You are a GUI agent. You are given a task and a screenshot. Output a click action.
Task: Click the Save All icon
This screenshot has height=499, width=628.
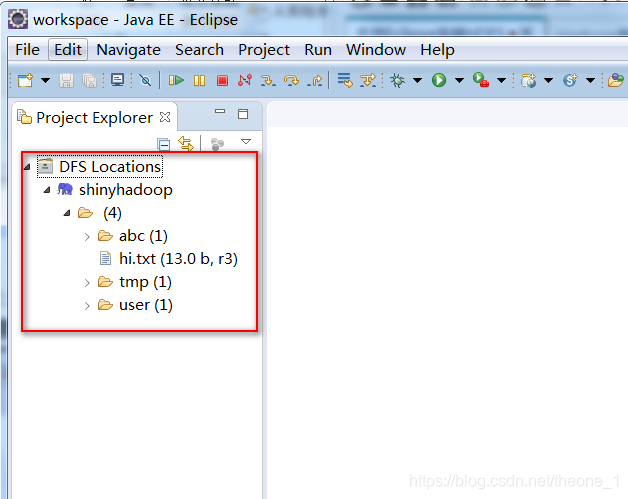pyautogui.click(x=89, y=80)
